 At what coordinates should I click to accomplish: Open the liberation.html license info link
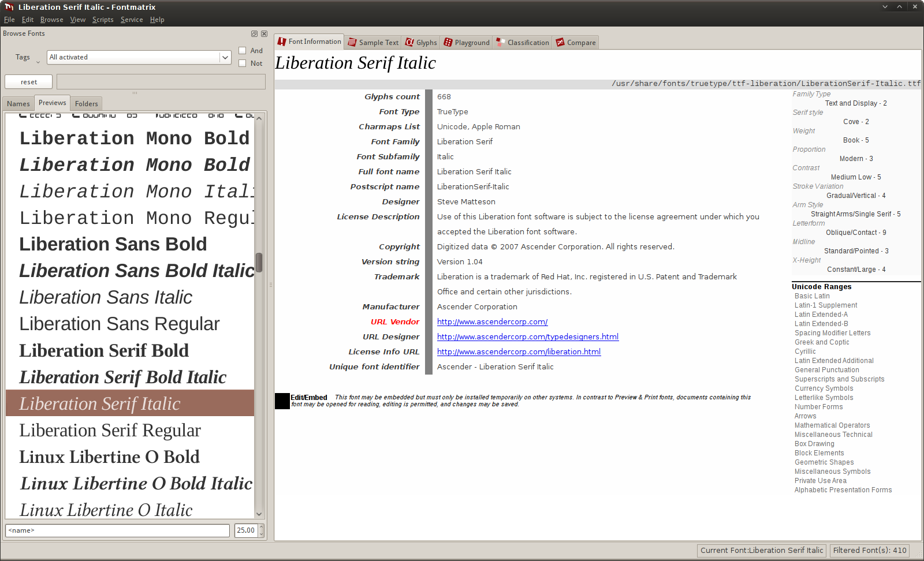point(519,351)
